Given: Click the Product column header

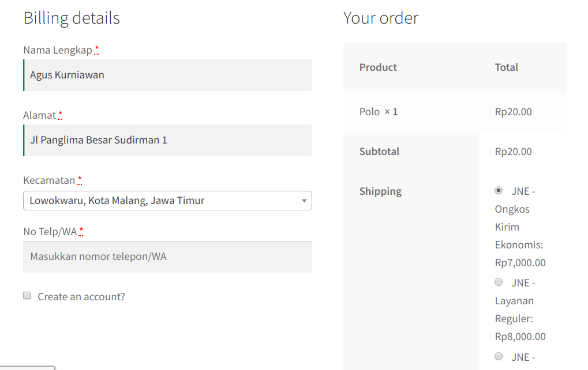Looking at the screenshot, I should pyautogui.click(x=378, y=67).
